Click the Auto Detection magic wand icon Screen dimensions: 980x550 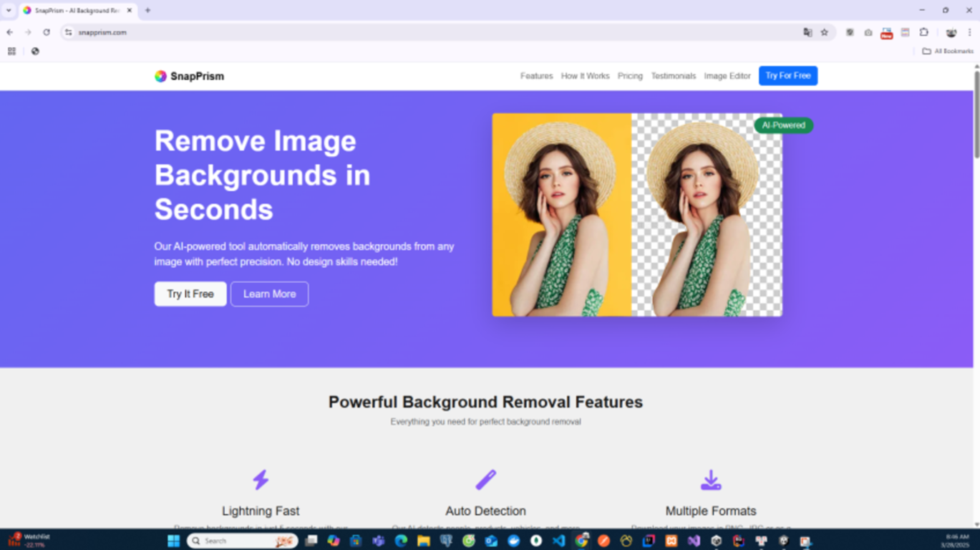pyautogui.click(x=485, y=480)
